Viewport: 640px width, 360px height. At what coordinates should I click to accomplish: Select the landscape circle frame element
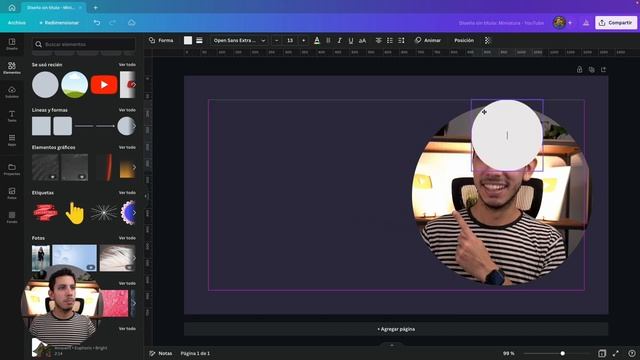75,85
